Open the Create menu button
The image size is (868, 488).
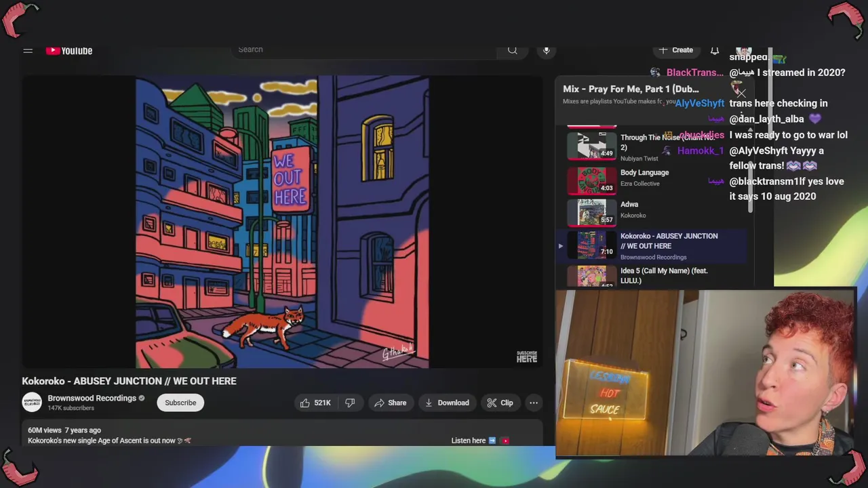click(676, 50)
